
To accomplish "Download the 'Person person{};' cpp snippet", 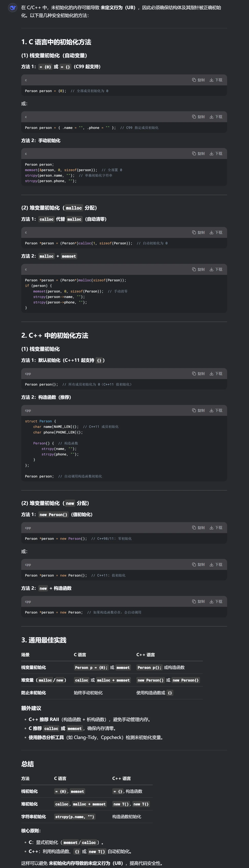I will [216, 373].
